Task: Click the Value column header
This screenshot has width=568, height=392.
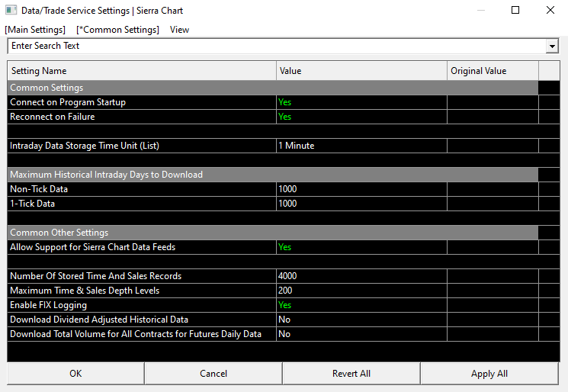Action: coord(361,71)
